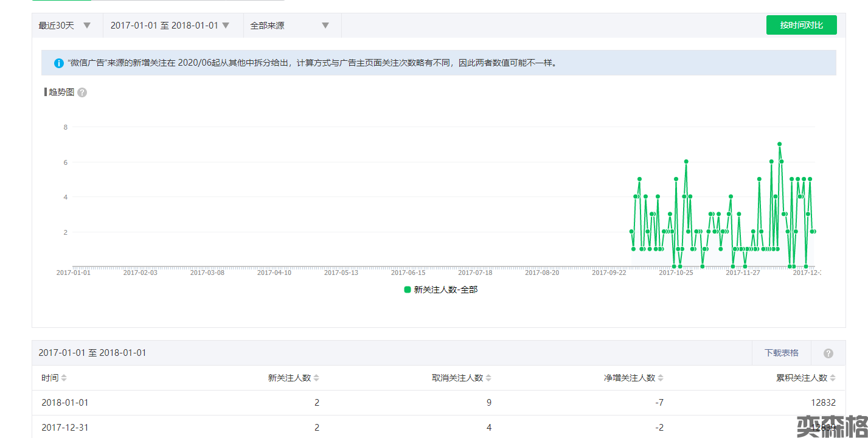Viewport: 868px width, 438px height.
Task: Click help icon next to 下载表格
Action: tap(828, 353)
